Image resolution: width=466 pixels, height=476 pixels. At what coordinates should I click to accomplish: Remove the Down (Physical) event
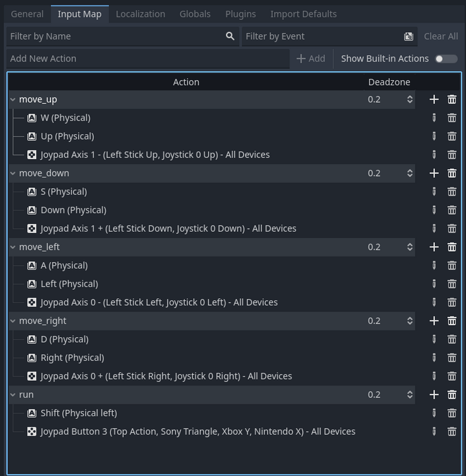pos(452,210)
